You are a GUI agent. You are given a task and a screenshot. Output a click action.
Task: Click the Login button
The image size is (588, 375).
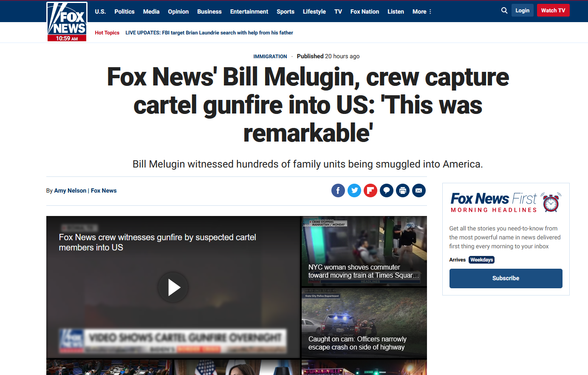pyautogui.click(x=523, y=10)
